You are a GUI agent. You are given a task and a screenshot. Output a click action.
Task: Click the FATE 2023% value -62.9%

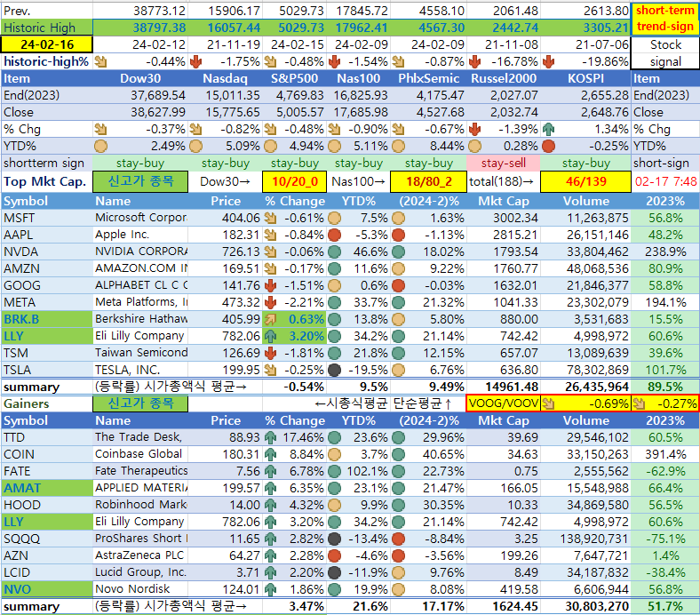tap(665, 472)
